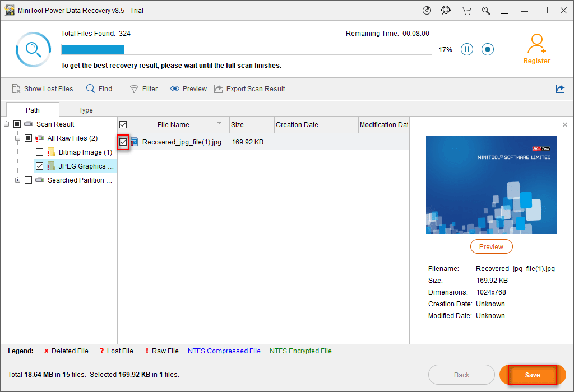Select Searched Partition tree item
This screenshot has width=574, height=392.
[80, 180]
